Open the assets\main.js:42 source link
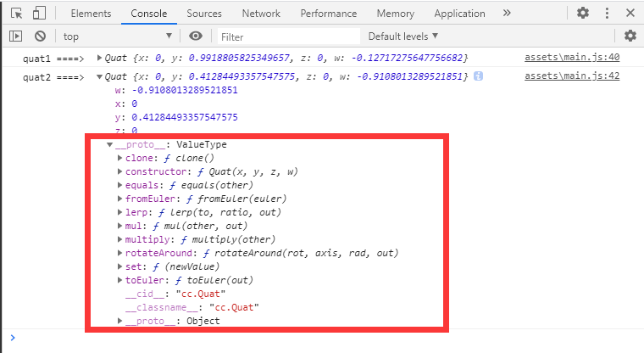The image size is (644, 353). (x=572, y=76)
